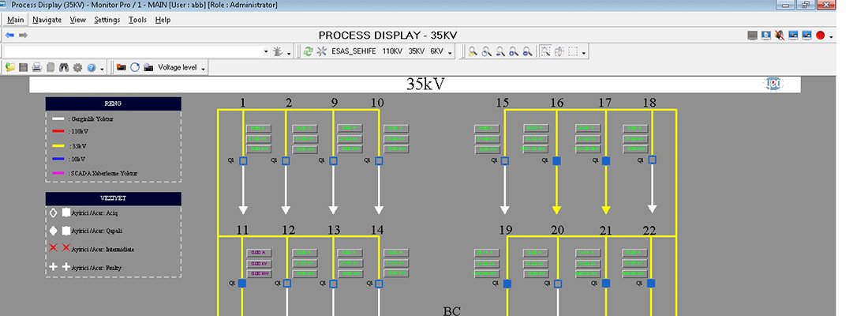Click the top measurement value box of feeder 2
The height and width of the screenshot is (316, 868).
tap(305, 128)
